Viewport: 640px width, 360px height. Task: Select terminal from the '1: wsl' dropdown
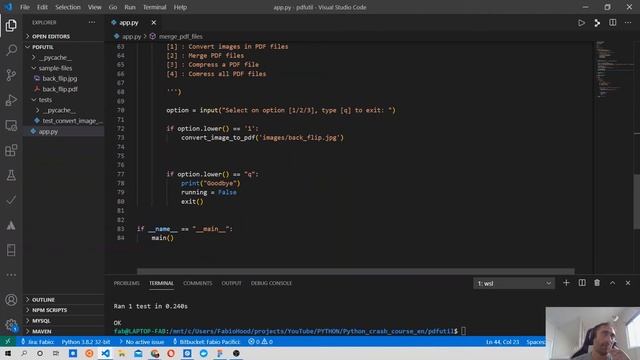click(514, 283)
